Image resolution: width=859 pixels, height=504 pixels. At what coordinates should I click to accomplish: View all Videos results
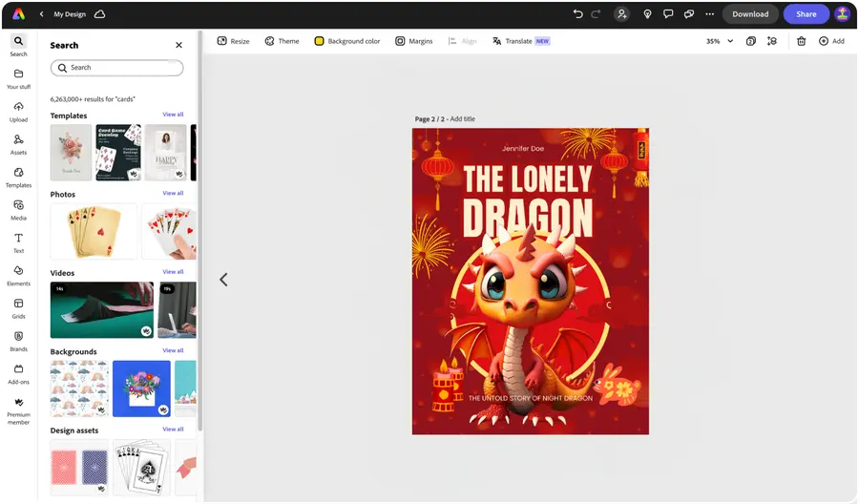pos(173,272)
